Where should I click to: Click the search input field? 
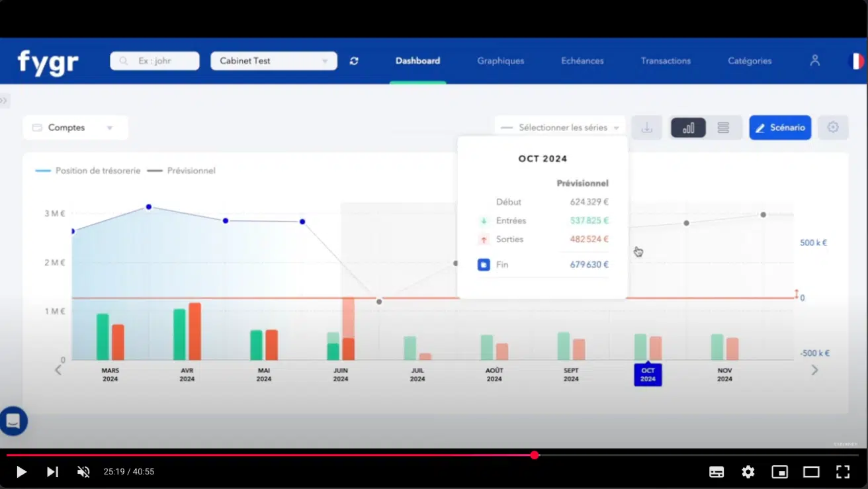[x=155, y=61]
